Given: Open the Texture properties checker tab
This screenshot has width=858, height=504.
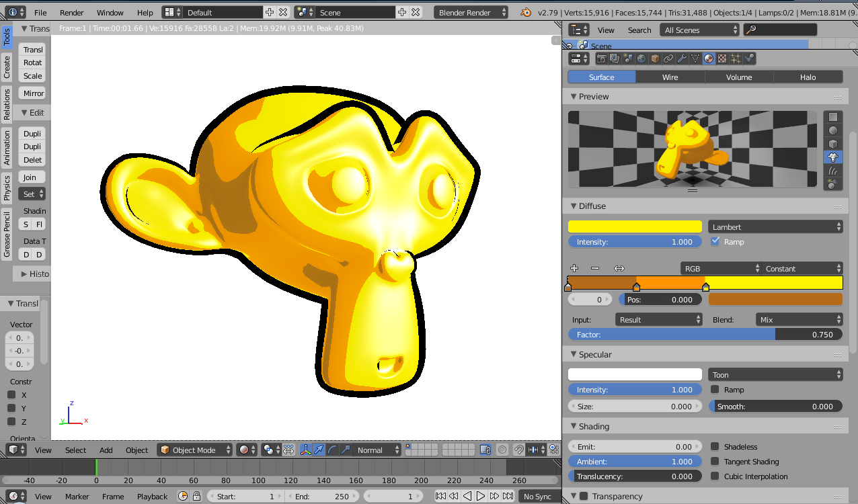Looking at the screenshot, I should click(x=722, y=58).
